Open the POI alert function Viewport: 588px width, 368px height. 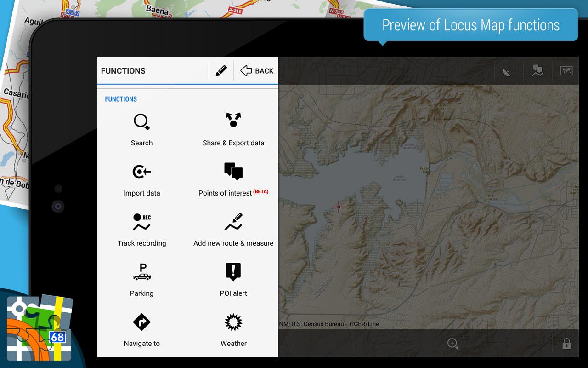point(233,272)
